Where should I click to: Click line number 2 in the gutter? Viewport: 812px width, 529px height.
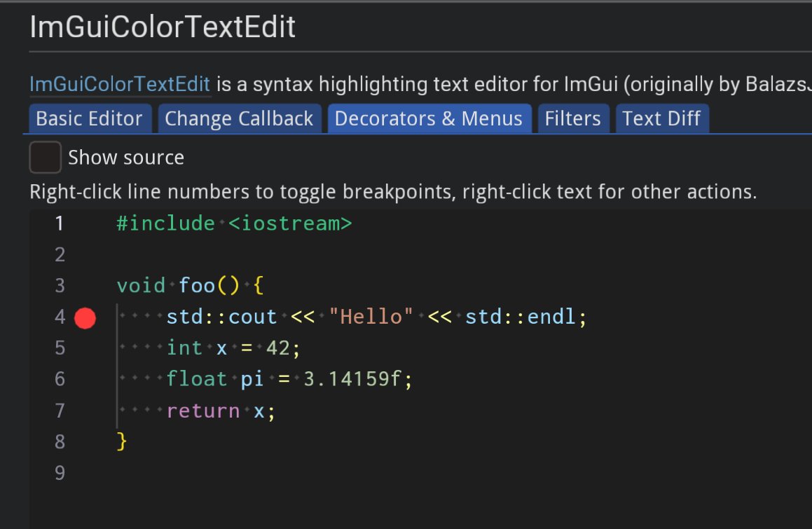coord(60,254)
